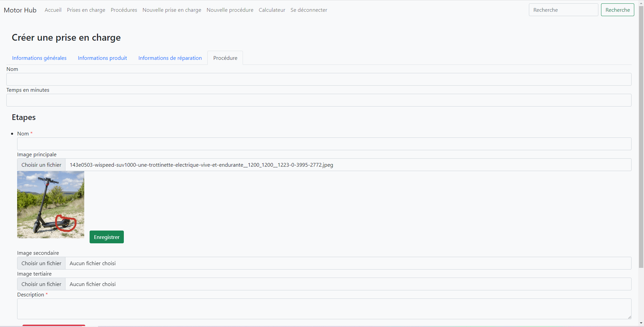The height and width of the screenshot is (327, 644).
Task: Select Nouvelle prise en charge link
Action: point(172,10)
